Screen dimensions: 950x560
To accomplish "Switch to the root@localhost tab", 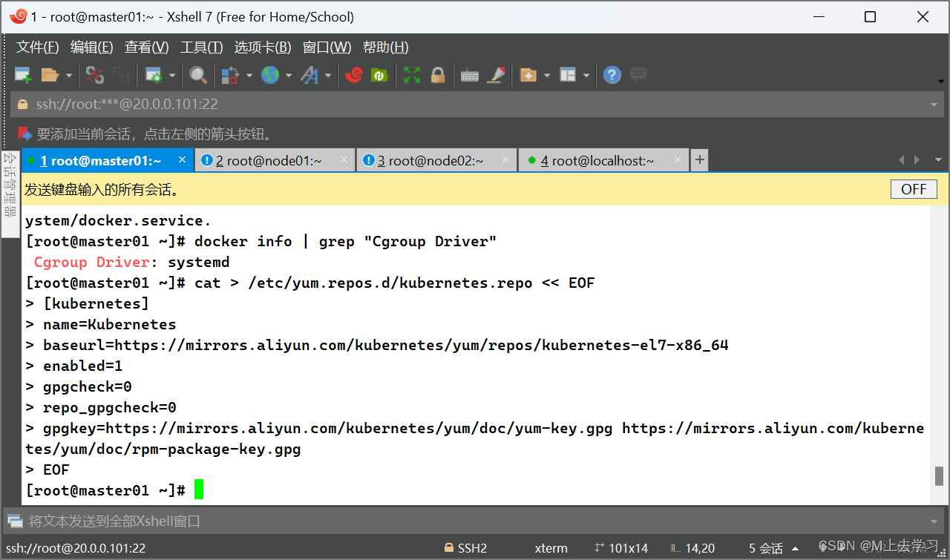I will point(603,160).
